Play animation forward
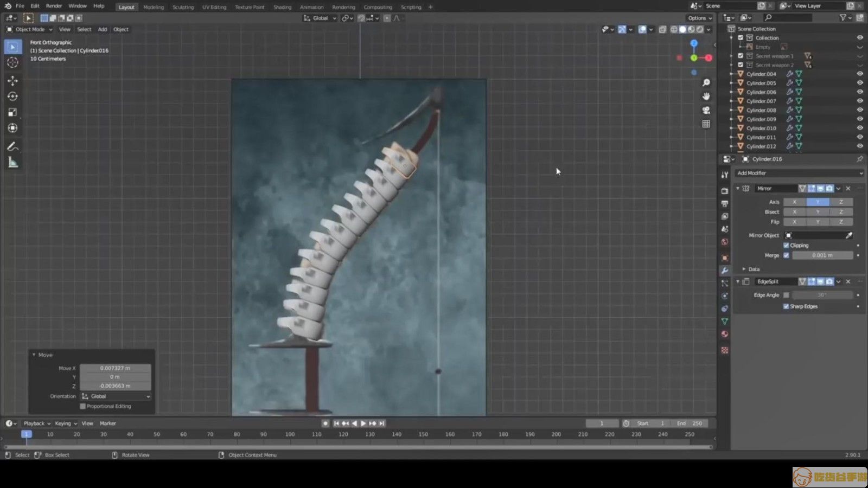868x488 pixels. point(363,423)
